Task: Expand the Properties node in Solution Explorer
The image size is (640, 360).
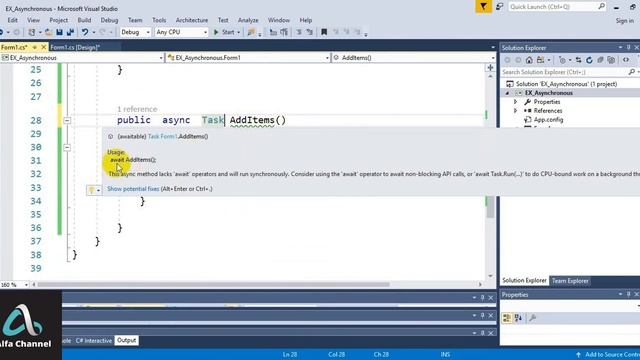Action: 516,102
